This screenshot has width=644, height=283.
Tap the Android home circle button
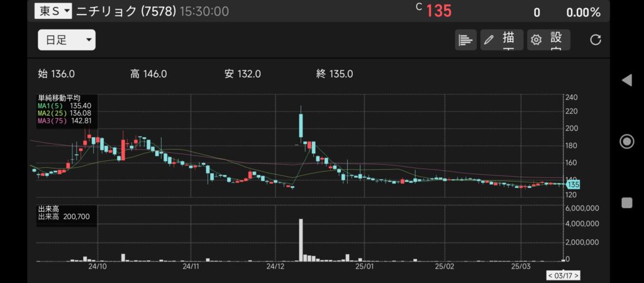[x=626, y=141]
